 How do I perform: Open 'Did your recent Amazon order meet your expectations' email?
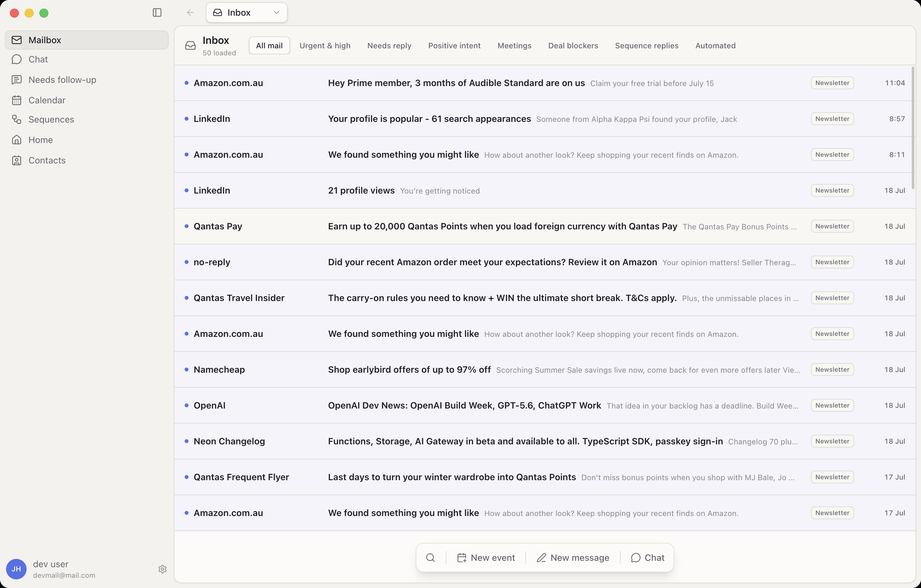click(x=545, y=262)
